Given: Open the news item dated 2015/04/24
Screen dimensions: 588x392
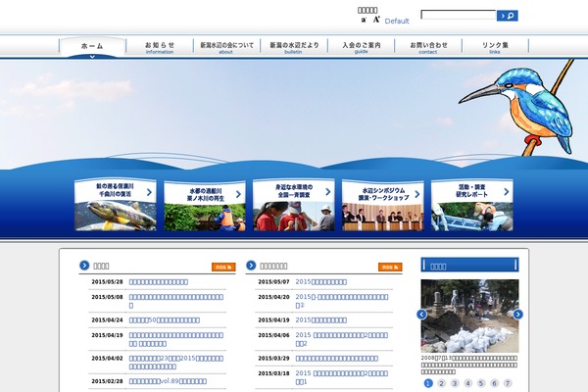Looking at the screenshot, I should click(x=165, y=320).
